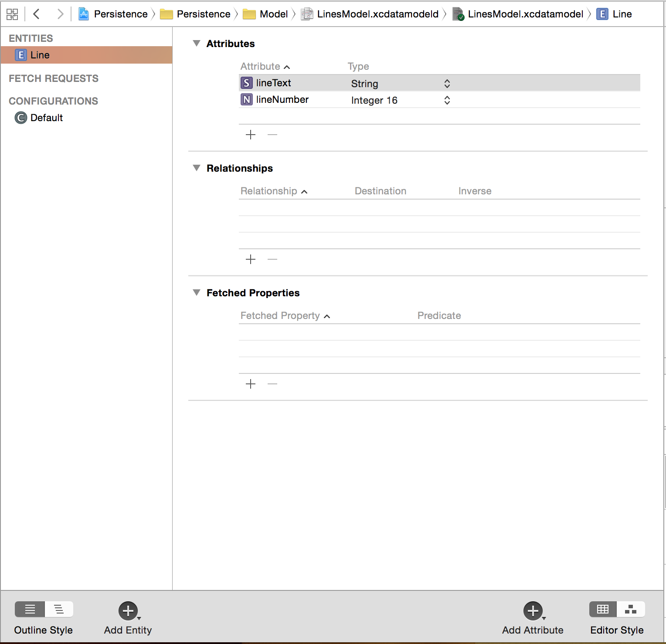
Task: Open Line entity in breadcrumb
Action: click(x=614, y=14)
